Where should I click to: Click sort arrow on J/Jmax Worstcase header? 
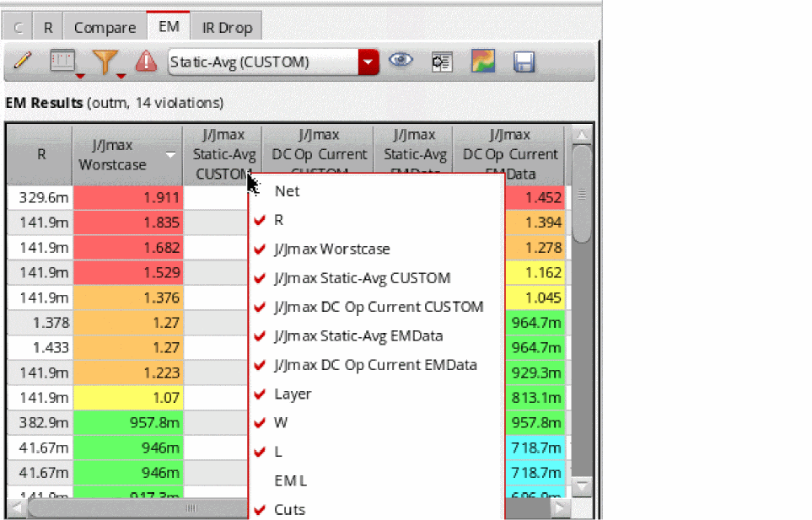170,155
